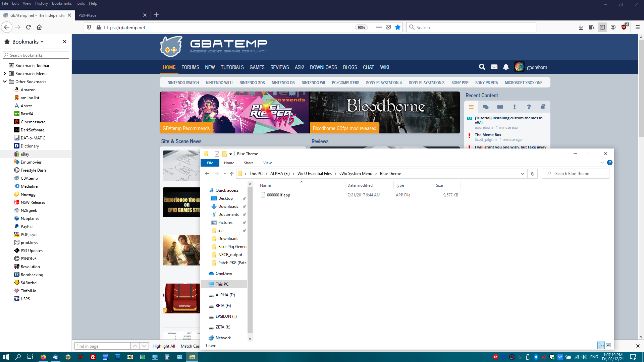Open Installing custom themes tutorial link
The height and width of the screenshot is (362, 644).
point(508,120)
